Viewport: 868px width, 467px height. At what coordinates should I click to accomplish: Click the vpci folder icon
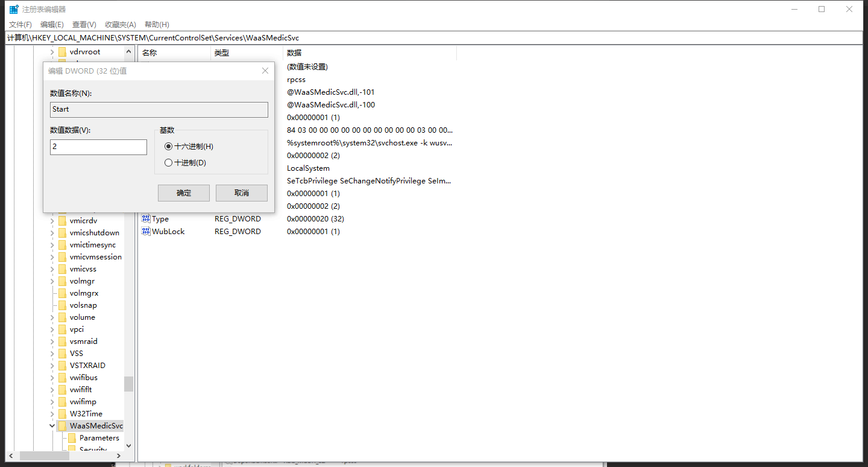(62, 329)
